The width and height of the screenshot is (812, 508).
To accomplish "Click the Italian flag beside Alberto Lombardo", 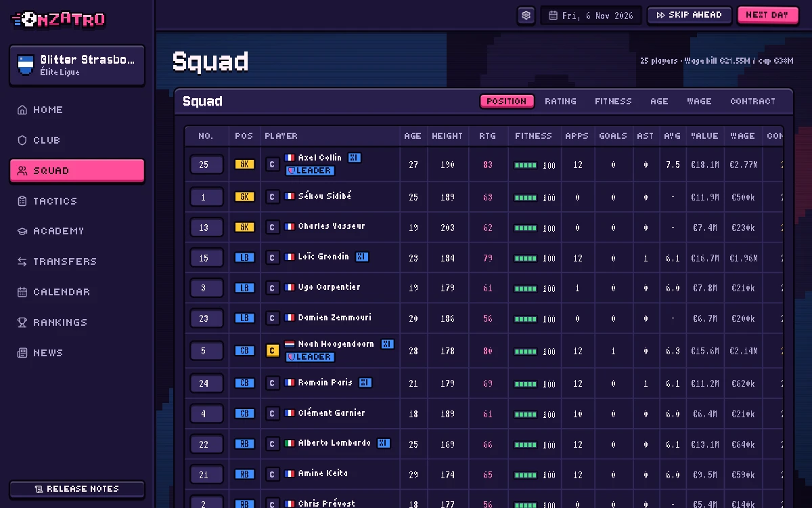I will pos(290,443).
